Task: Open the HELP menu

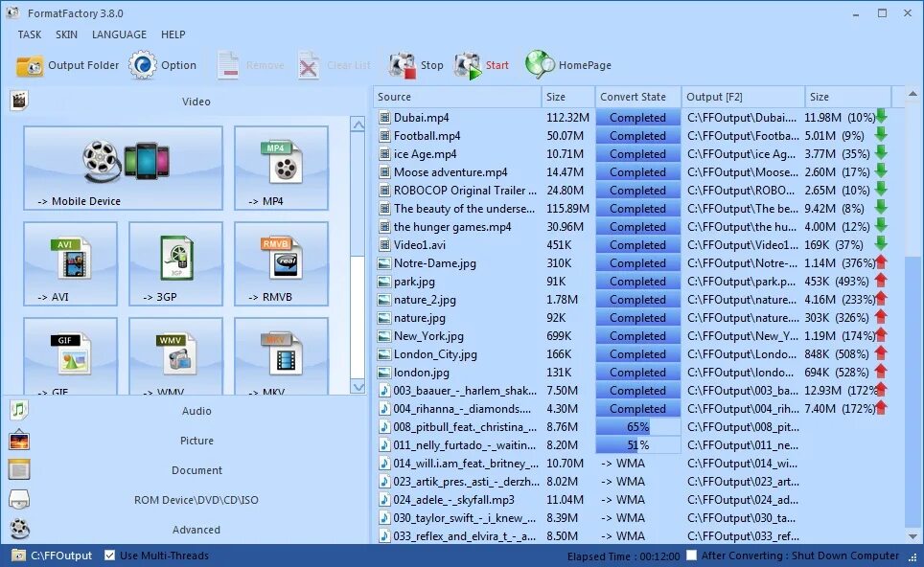Action: [173, 34]
